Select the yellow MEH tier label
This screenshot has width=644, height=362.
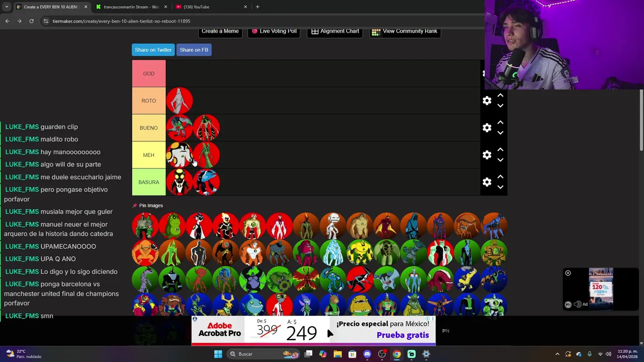(148, 155)
